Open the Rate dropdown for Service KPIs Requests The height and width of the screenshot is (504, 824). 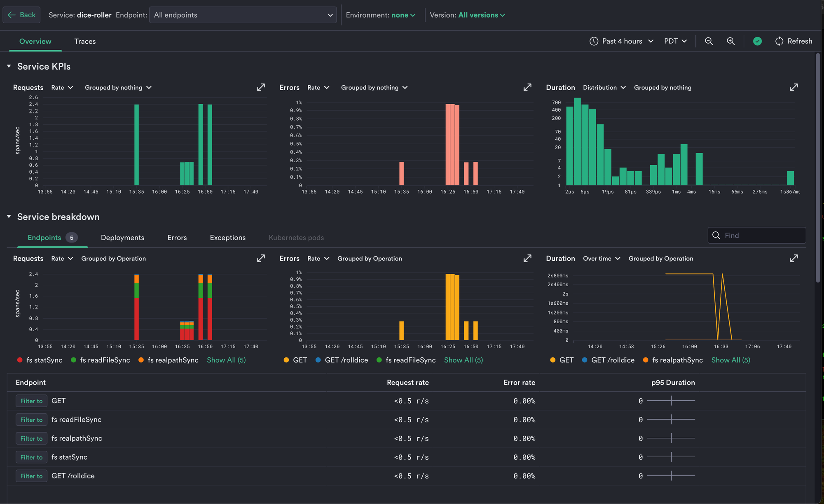[62, 87]
